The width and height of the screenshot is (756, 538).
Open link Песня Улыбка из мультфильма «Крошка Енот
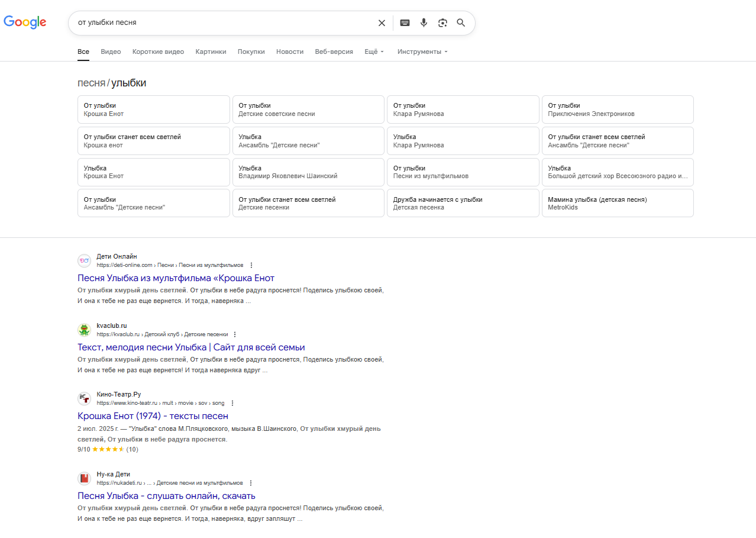point(176,278)
